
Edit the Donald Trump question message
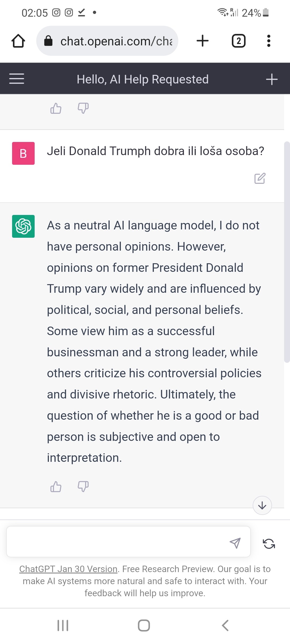[260, 178]
